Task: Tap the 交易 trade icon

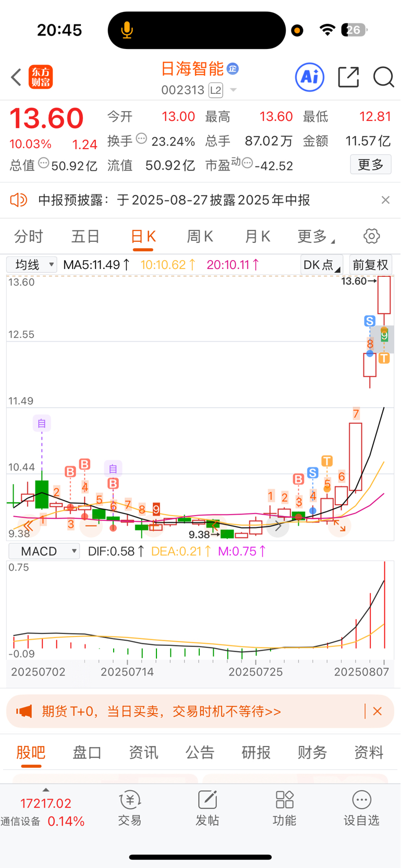Action: point(130,808)
